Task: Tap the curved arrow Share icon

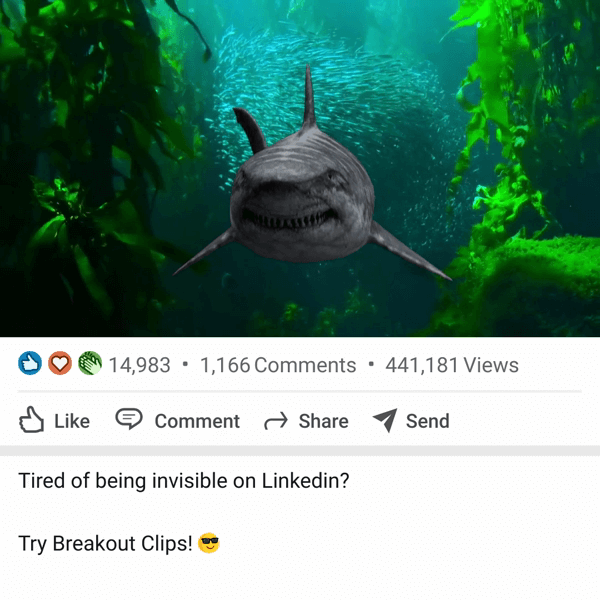Action: [x=276, y=421]
